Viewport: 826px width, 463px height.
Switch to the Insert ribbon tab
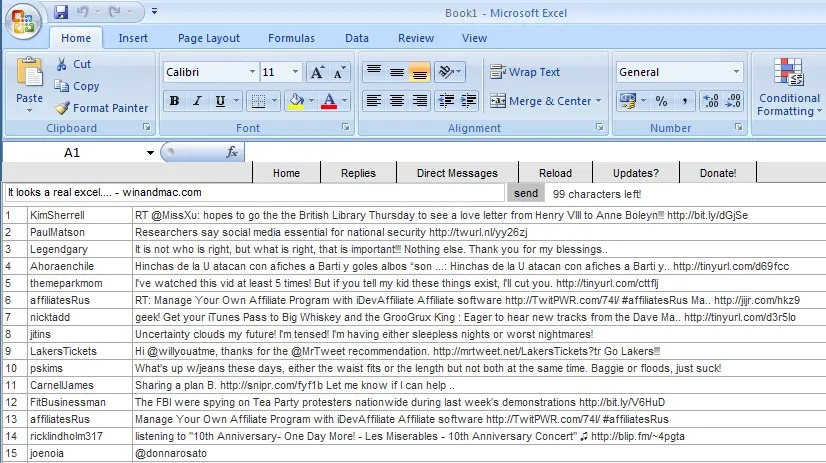133,38
